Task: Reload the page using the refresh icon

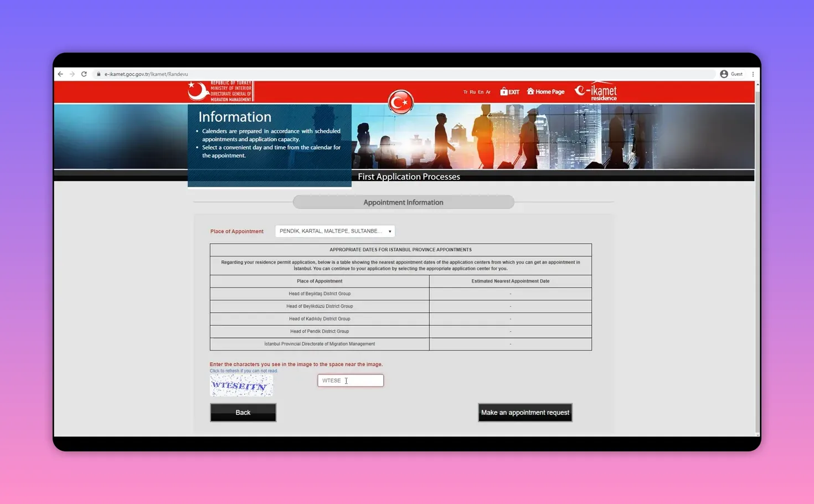Action: [x=84, y=74]
